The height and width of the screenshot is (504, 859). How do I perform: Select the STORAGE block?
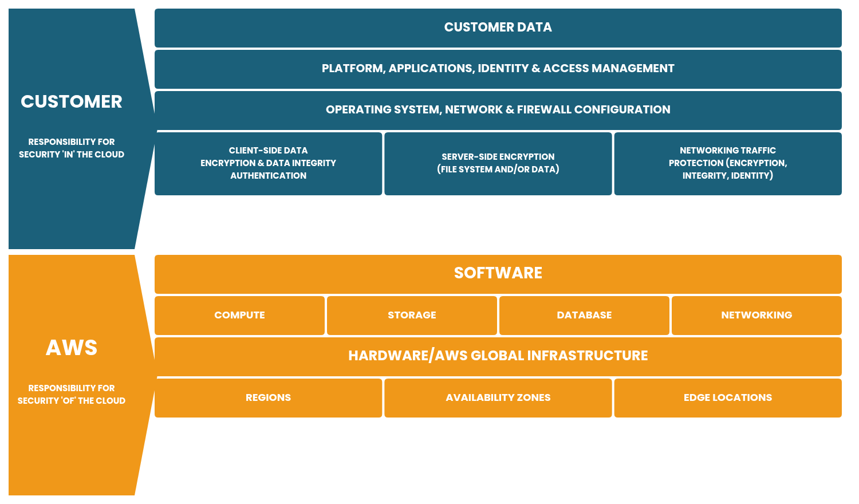coord(412,316)
